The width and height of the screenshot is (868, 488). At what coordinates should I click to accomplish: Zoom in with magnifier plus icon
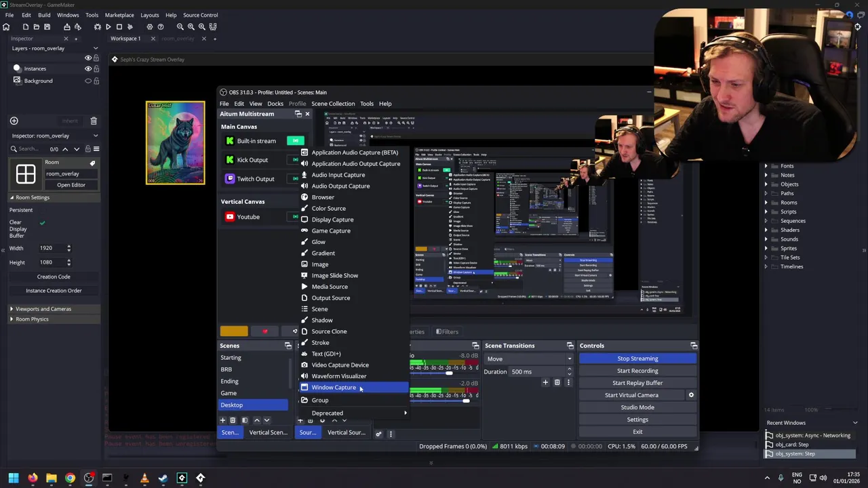pyautogui.click(x=202, y=26)
